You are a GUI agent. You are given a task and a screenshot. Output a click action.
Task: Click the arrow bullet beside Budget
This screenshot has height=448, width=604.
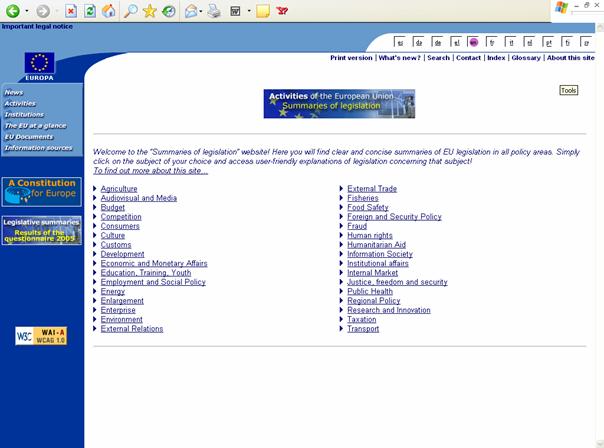tap(95, 207)
